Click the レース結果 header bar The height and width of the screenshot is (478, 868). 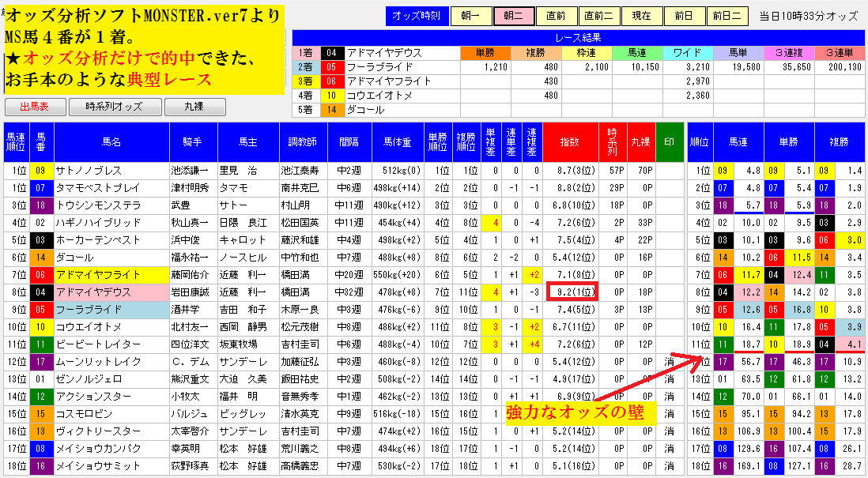(579, 38)
